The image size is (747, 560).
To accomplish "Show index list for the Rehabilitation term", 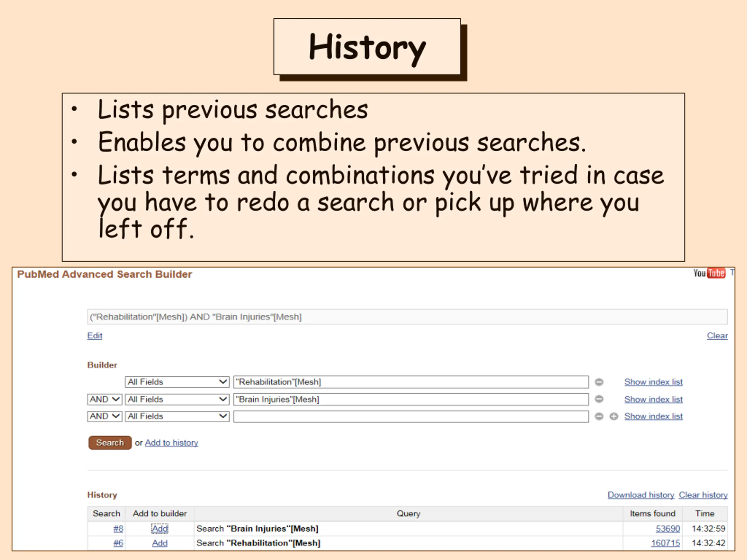I will coord(653,382).
